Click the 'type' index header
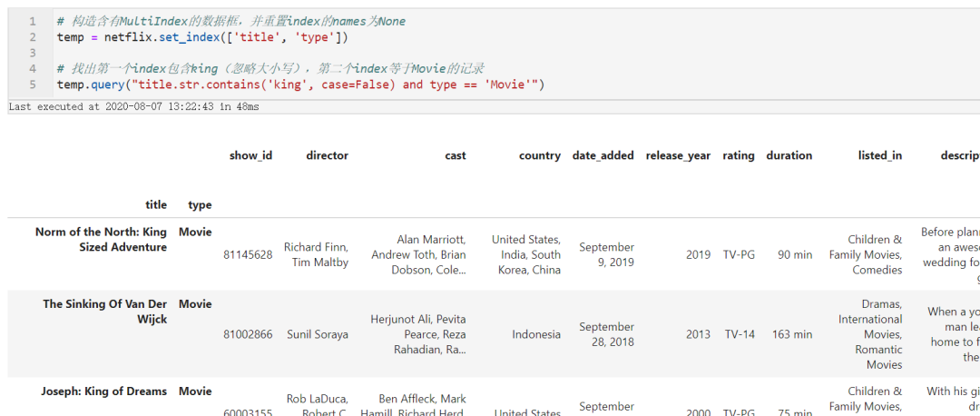980x416 pixels. 200,204
